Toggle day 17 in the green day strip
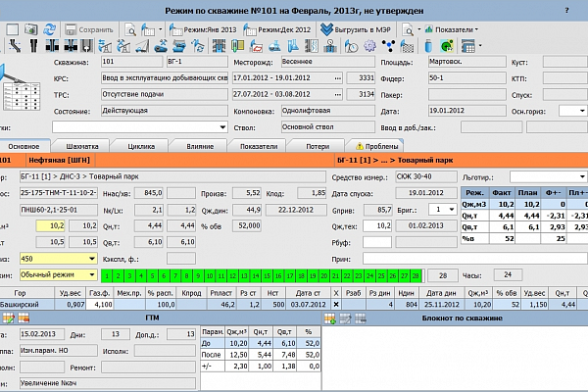 point(290,275)
